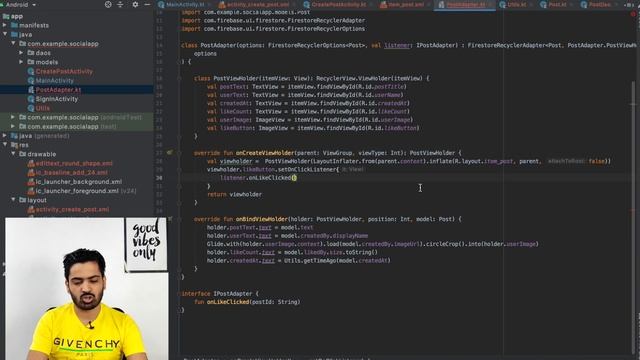Image resolution: width=640 pixels, height=360 pixels.
Task: Click override gutter icon beside onCreateViewHolder
Action: 170,153
